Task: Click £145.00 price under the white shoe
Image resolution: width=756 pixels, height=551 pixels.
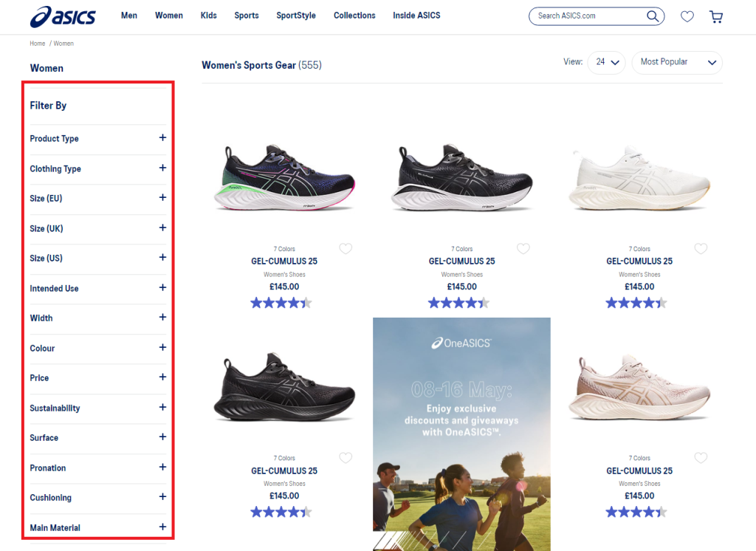Action: (x=639, y=287)
